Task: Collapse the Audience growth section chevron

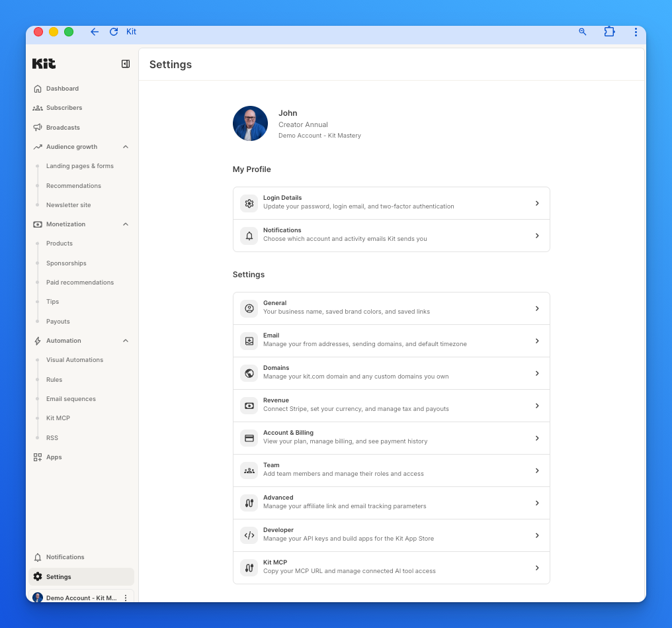Action: click(x=126, y=147)
